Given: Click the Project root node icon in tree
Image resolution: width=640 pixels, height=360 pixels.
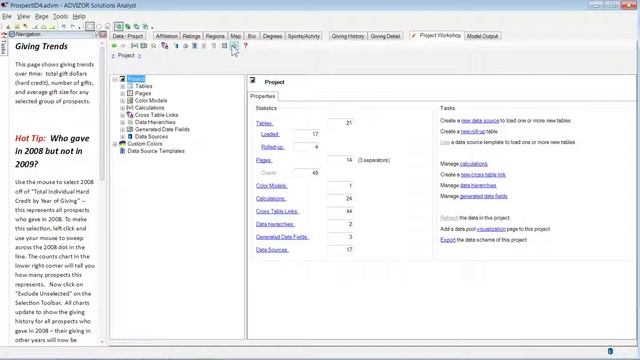Looking at the screenshot, I should click(122, 79).
